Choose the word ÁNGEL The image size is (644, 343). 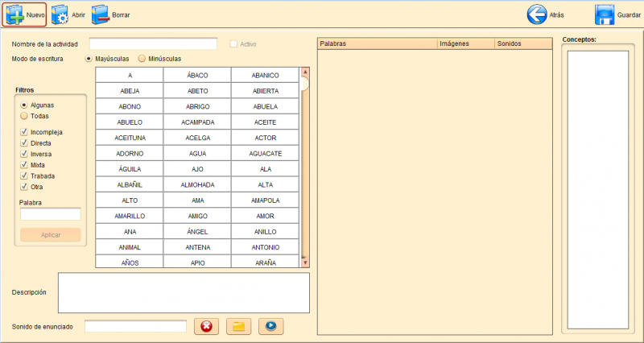tap(197, 231)
